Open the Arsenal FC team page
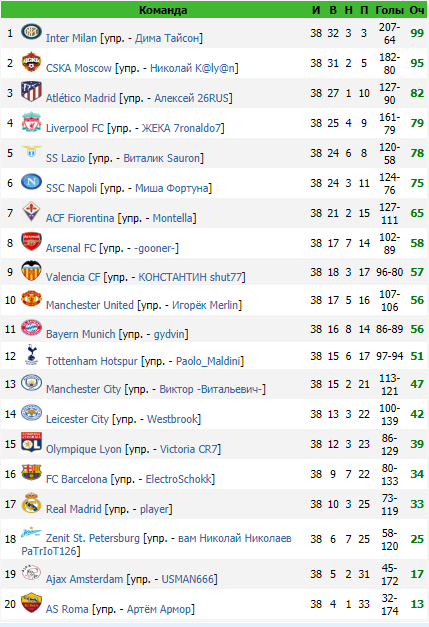This screenshot has width=429, height=627. coord(71,248)
